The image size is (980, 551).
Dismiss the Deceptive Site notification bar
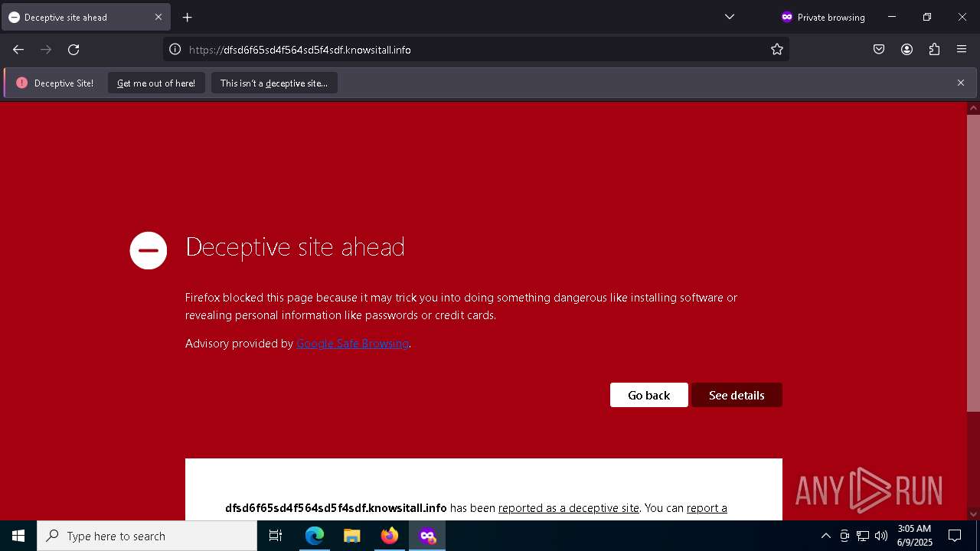(x=961, y=83)
